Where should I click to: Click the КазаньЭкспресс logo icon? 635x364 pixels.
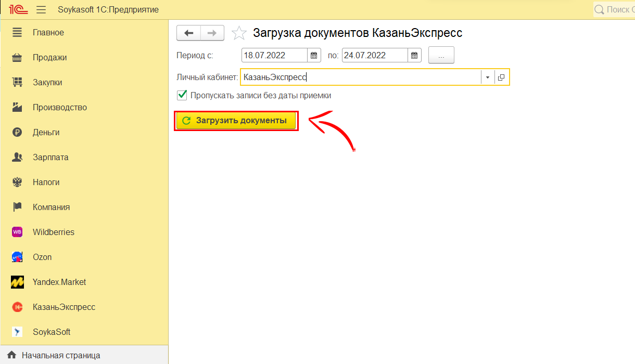(17, 307)
